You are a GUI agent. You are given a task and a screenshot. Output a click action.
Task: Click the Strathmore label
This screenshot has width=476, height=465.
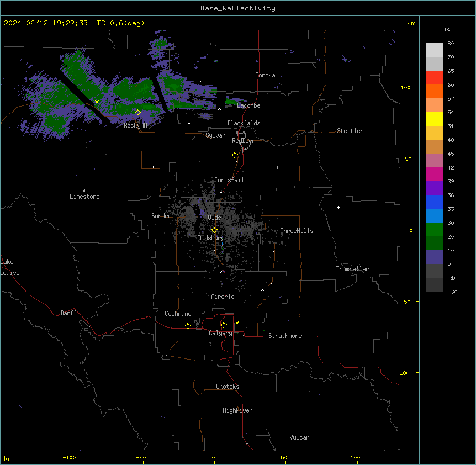click(x=285, y=336)
